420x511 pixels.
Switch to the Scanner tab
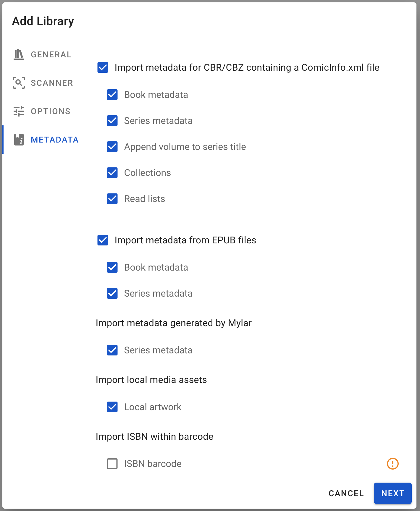point(52,83)
